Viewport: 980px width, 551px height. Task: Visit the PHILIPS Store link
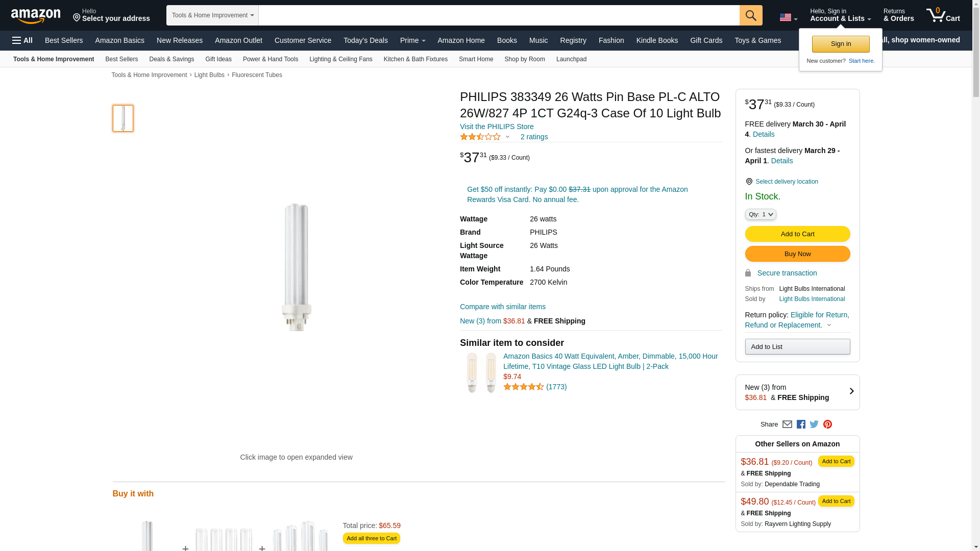(496, 127)
